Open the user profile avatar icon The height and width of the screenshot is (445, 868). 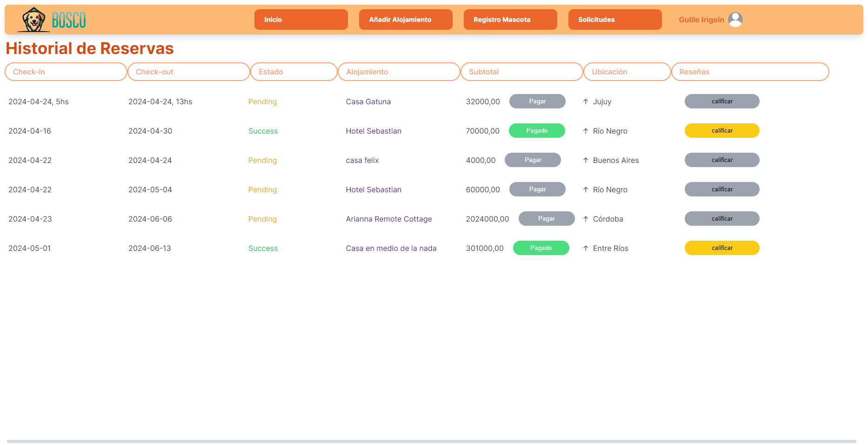click(735, 20)
